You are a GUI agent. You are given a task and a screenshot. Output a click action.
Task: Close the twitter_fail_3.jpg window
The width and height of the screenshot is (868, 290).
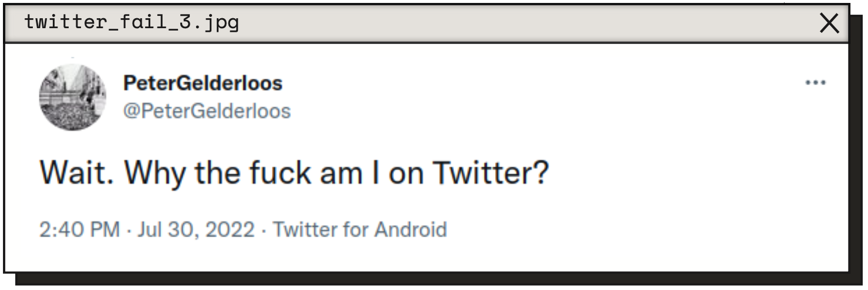[829, 23]
